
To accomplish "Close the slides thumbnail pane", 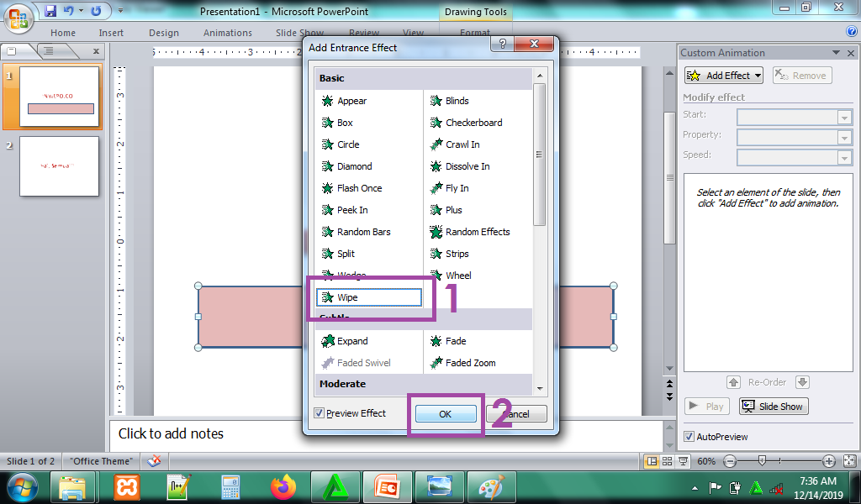I will [96, 51].
